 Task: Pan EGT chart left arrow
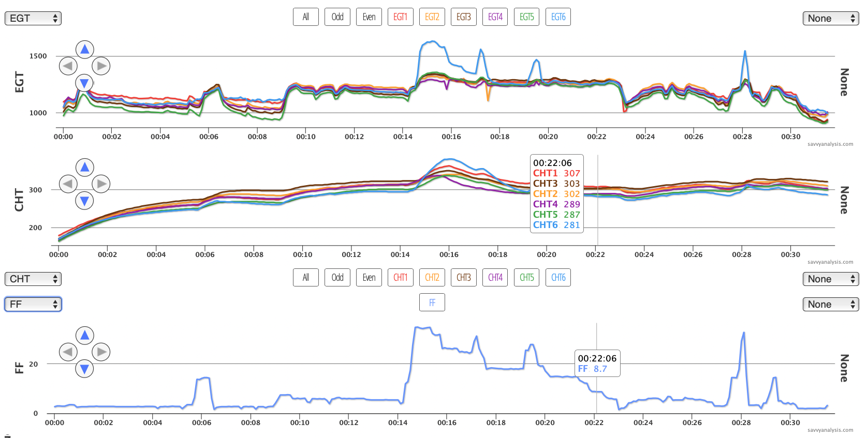click(68, 66)
